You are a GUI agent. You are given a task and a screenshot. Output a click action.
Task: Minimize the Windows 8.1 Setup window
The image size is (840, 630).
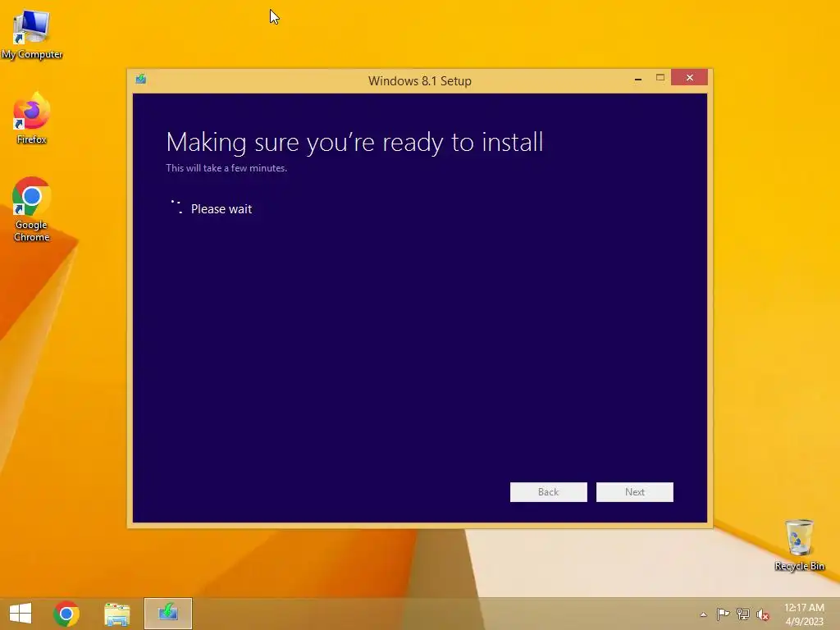tap(638, 78)
